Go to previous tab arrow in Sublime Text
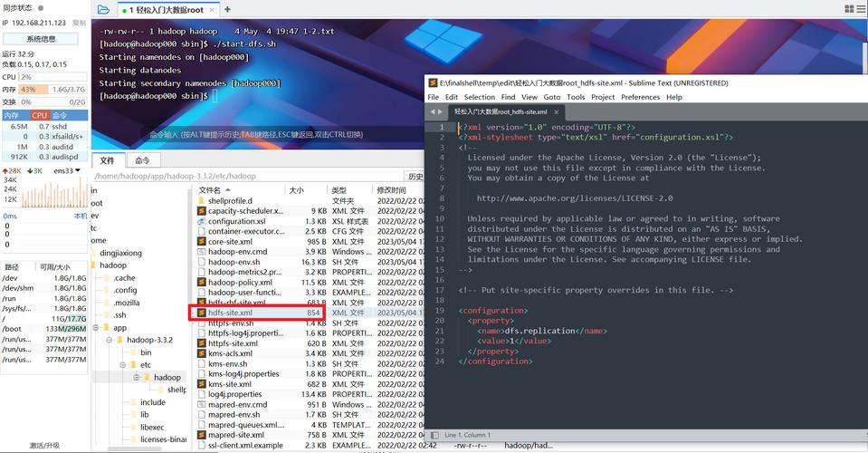This screenshot has height=453, width=868. point(433,111)
